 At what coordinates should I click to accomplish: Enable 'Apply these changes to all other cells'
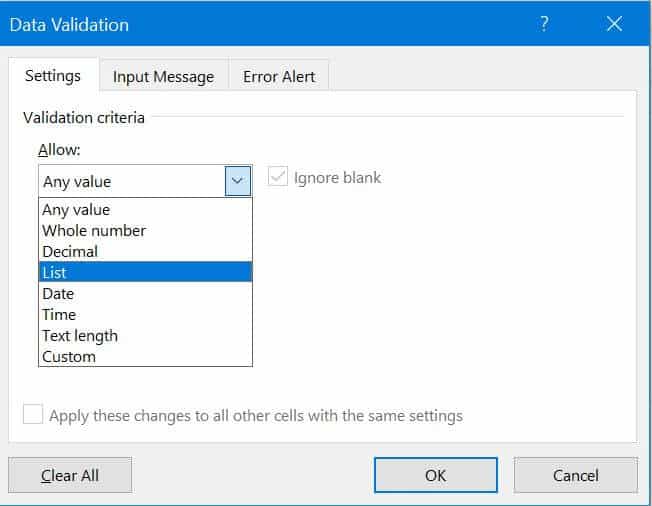34,415
